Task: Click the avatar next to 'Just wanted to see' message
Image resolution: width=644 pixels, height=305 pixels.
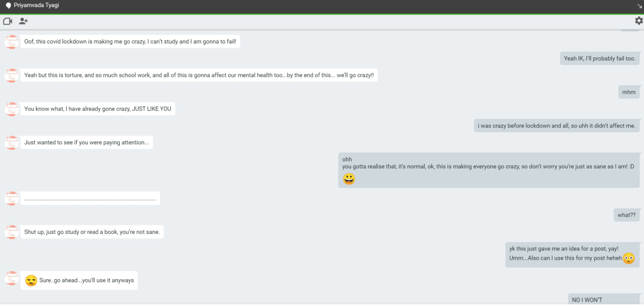Action: click(x=11, y=142)
